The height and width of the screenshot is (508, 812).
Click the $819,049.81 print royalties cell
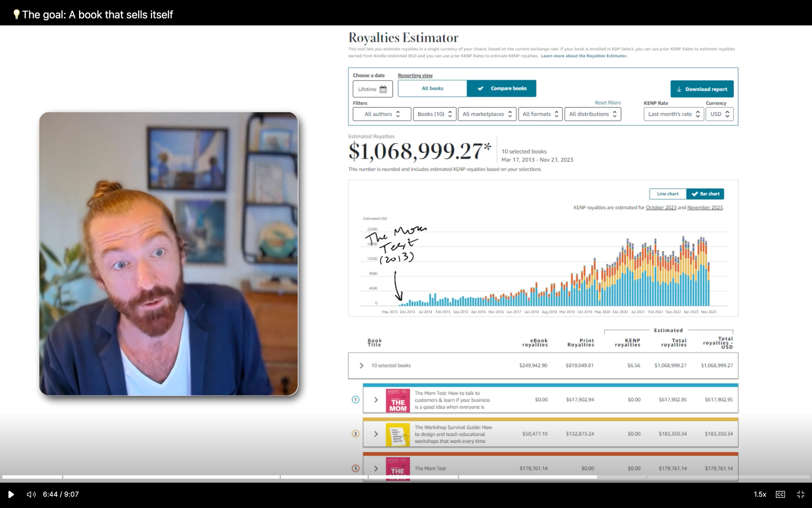[x=579, y=365]
